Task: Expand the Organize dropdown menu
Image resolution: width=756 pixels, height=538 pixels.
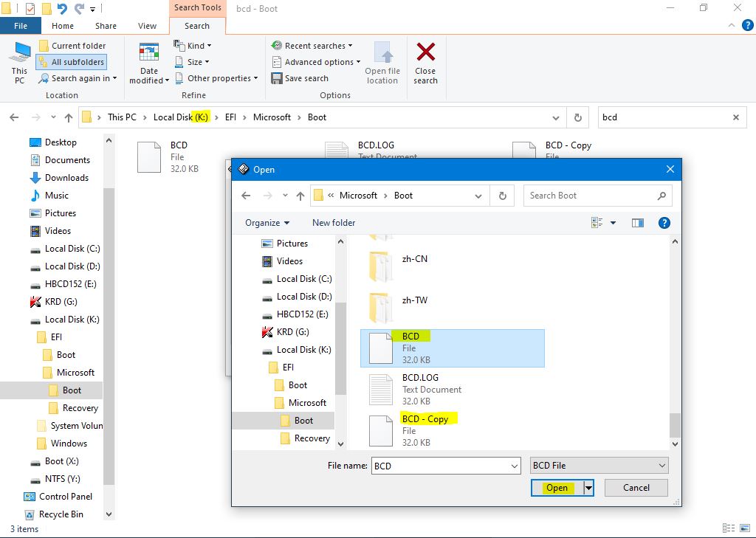Action: tap(267, 223)
